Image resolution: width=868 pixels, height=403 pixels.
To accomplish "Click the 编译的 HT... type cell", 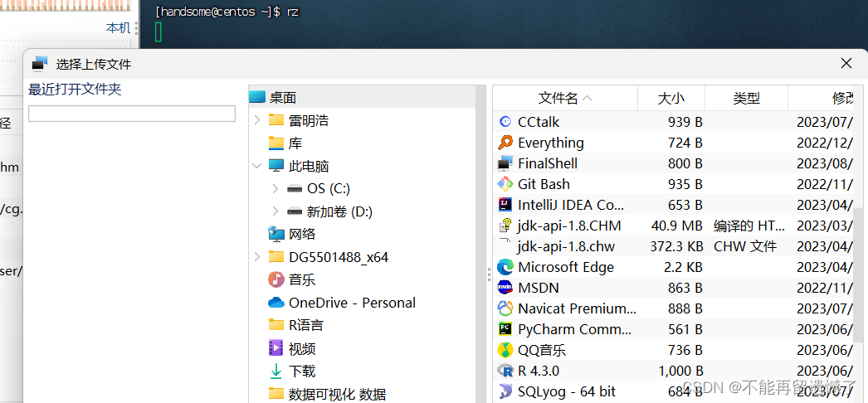I will pos(749,226).
